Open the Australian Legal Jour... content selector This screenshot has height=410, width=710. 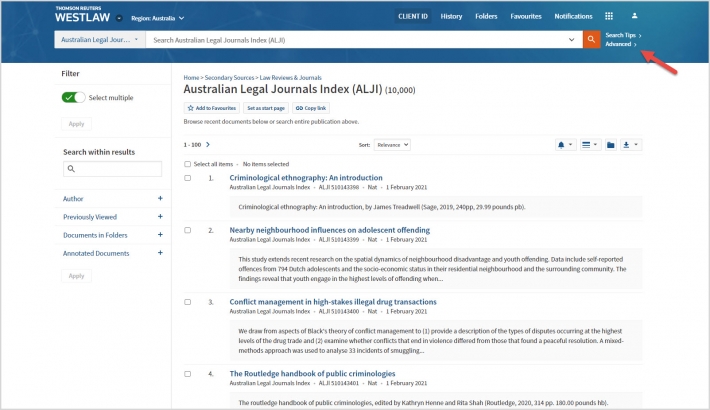pyautogui.click(x=100, y=40)
